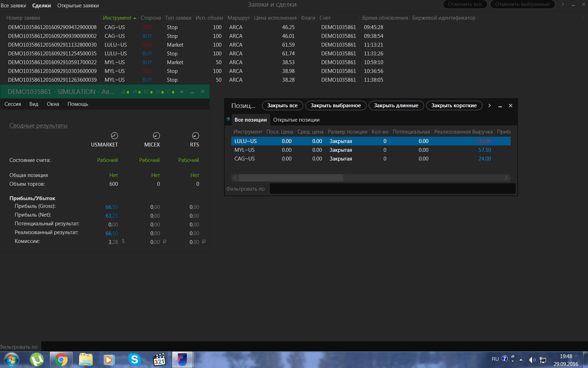Screen dimensions: 588x368
Task: Switch RU keyboard language indicator
Action: [495, 359]
